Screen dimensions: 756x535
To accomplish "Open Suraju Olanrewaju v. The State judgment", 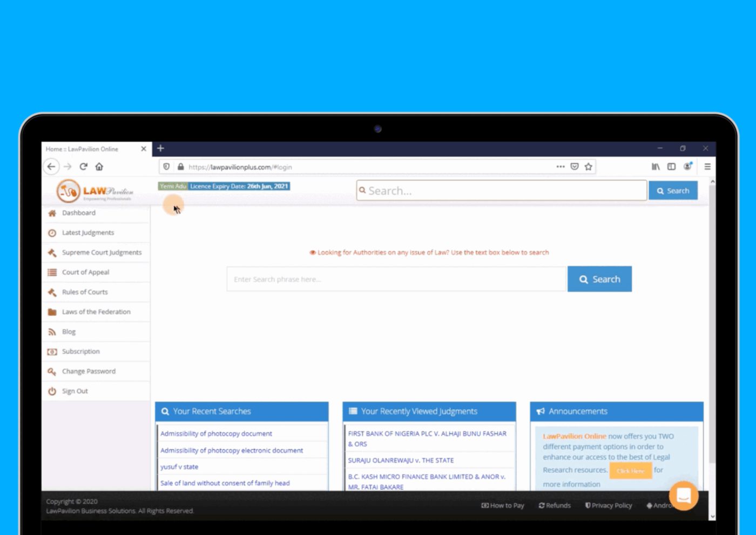I will pyautogui.click(x=401, y=460).
